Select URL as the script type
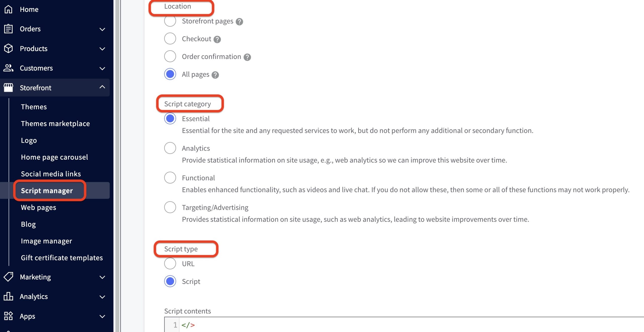 tap(170, 264)
